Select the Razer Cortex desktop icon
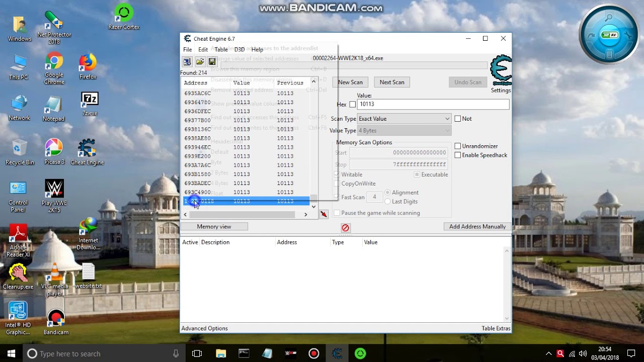 (x=124, y=17)
